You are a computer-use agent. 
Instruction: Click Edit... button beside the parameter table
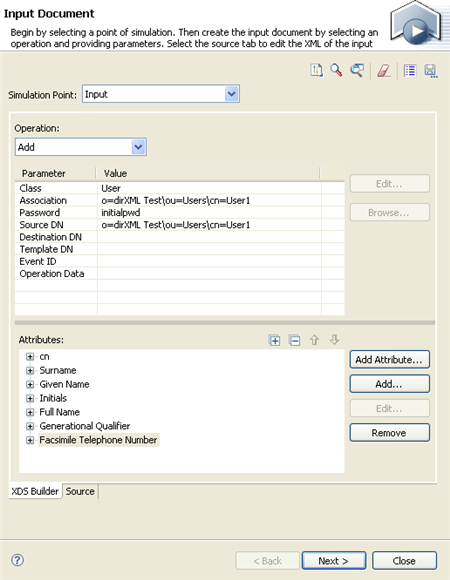(389, 183)
